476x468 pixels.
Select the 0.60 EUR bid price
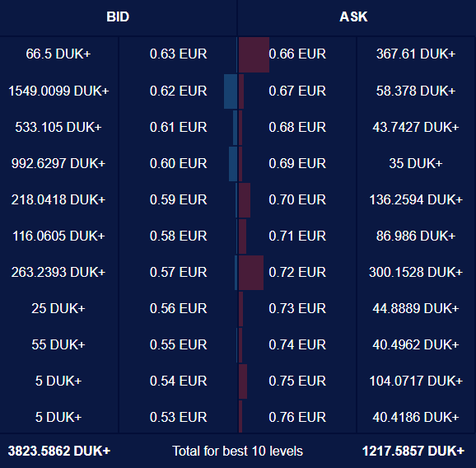pyautogui.click(x=178, y=163)
